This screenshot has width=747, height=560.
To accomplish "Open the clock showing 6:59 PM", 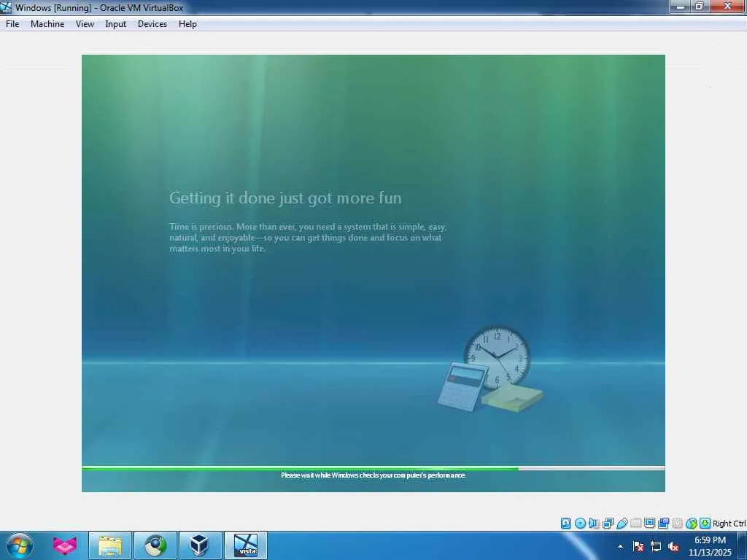I will point(710,546).
